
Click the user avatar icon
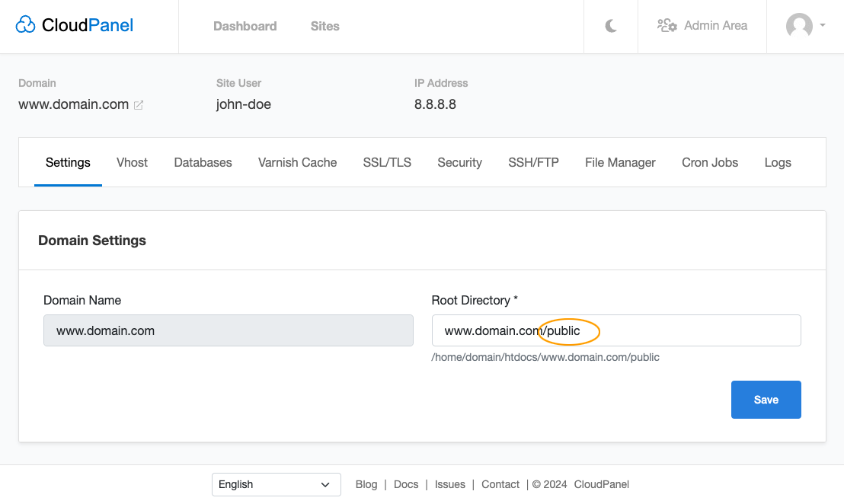pyautogui.click(x=800, y=26)
